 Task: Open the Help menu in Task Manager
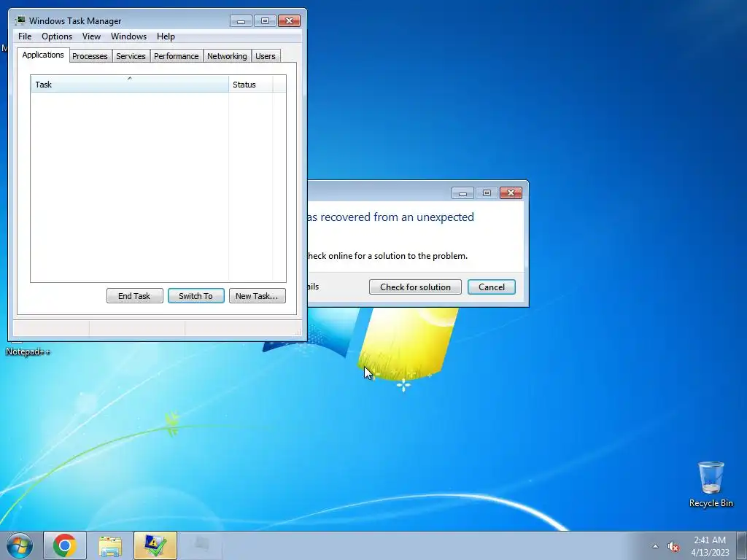coord(166,36)
